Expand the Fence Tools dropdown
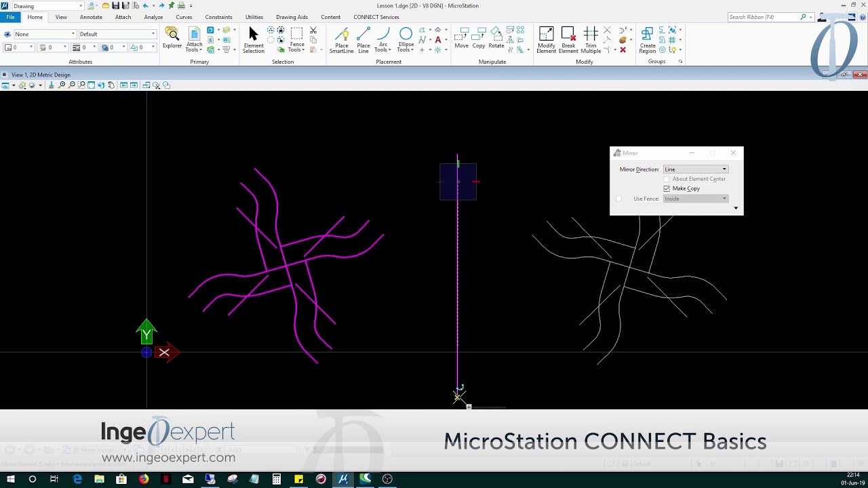 click(297, 40)
